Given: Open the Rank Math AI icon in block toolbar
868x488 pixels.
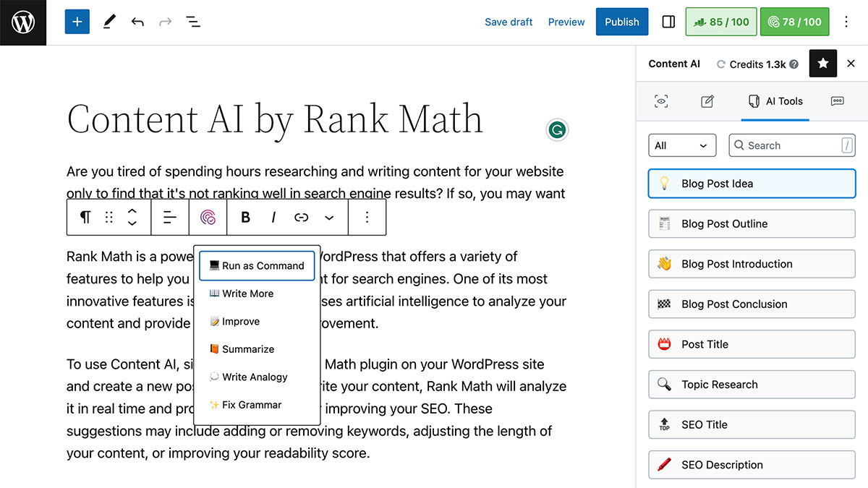Looking at the screenshot, I should [208, 217].
